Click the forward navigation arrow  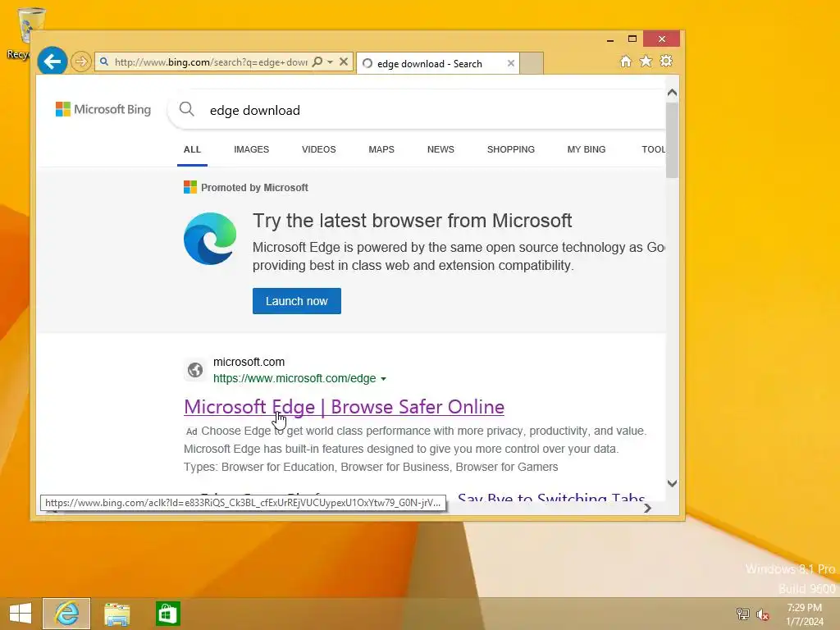(x=81, y=62)
